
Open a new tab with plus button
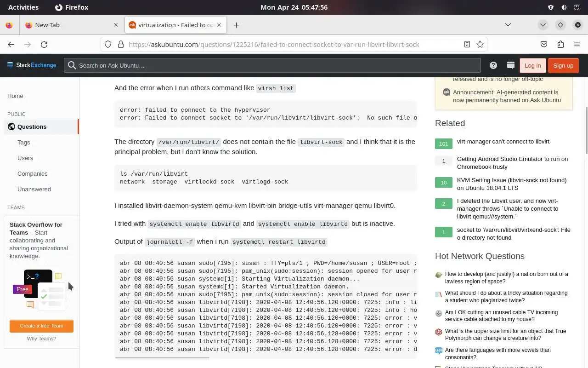[x=236, y=25]
